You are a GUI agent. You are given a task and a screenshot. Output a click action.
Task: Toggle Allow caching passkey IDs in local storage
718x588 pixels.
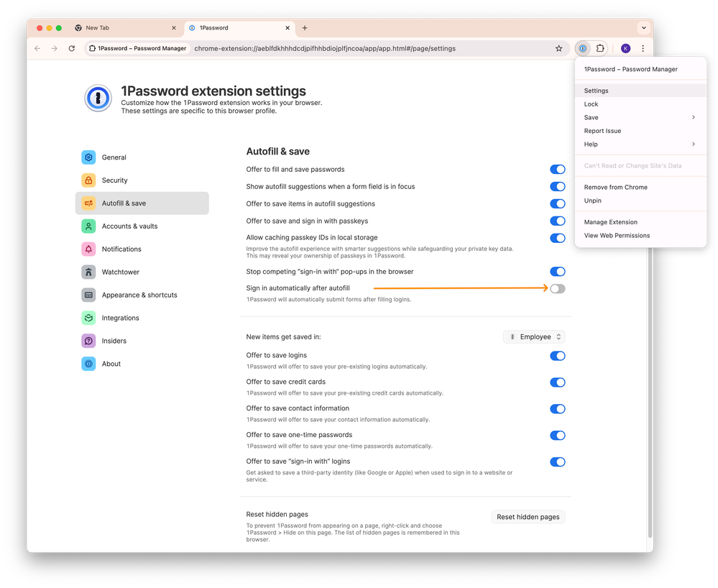click(x=557, y=238)
